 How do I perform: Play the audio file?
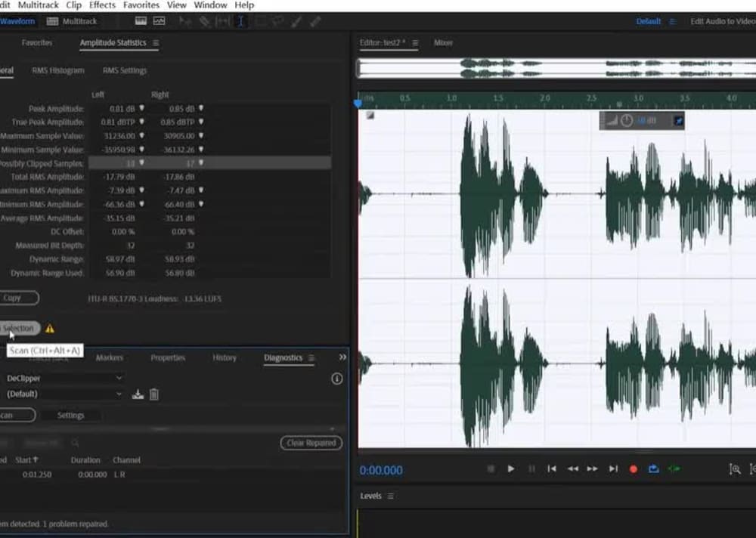[x=511, y=469]
